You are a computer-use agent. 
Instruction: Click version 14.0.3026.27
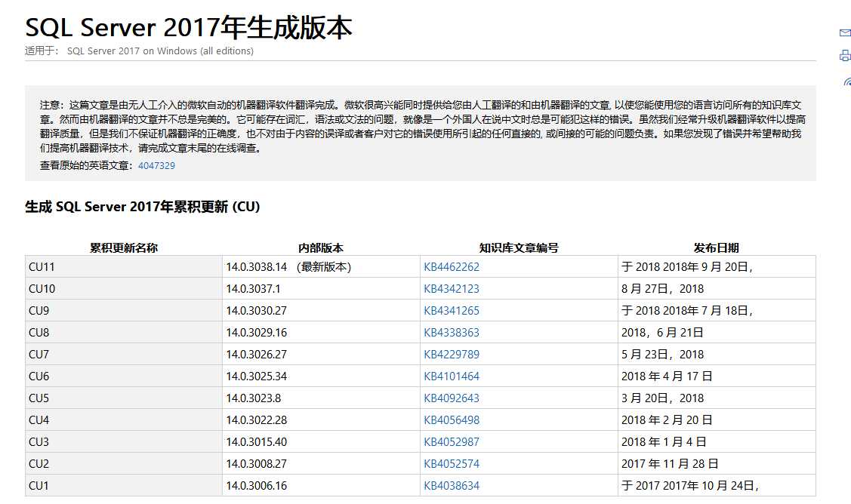(256, 355)
